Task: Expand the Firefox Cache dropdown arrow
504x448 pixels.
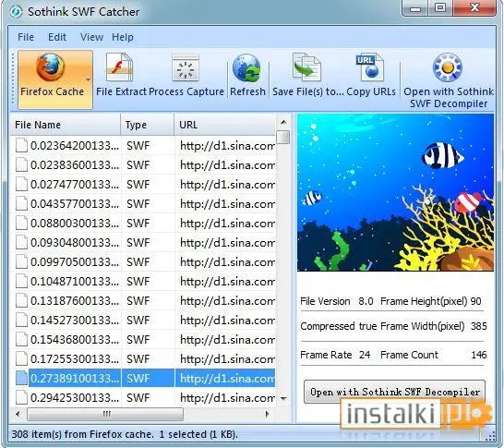Action: pyautogui.click(x=88, y=79)
